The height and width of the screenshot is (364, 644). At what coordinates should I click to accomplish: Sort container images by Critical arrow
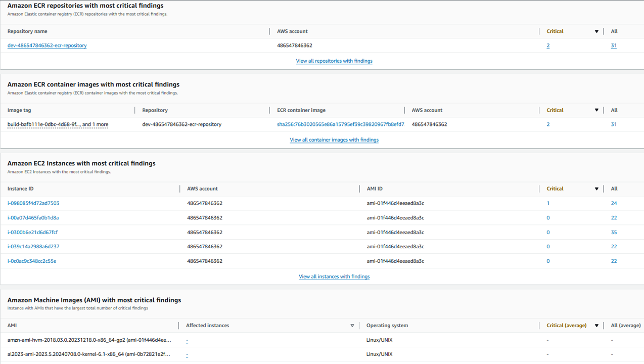click(596, 110)
